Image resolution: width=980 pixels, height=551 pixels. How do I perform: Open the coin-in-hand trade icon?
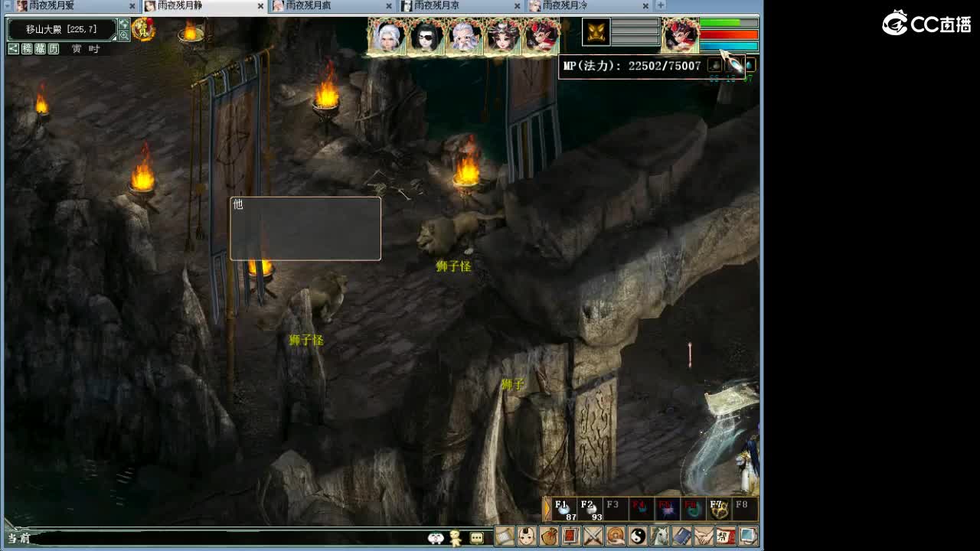coord(616,536)
